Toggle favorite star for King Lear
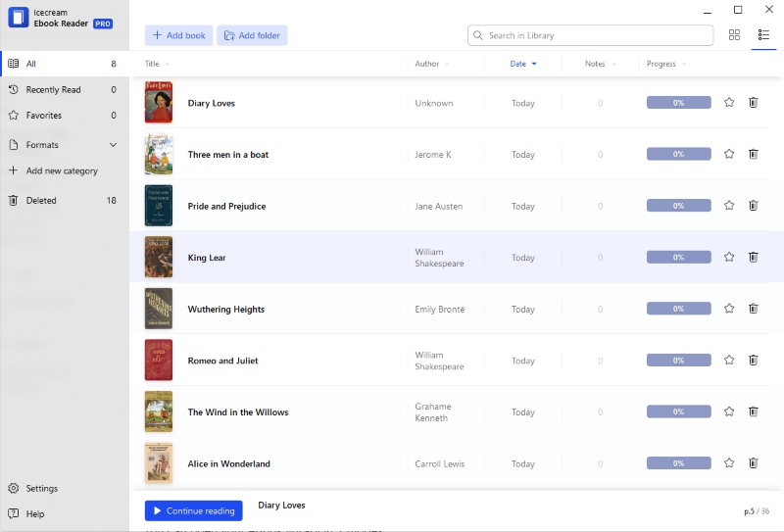784x532 pixels. click(x=729, y=257)
